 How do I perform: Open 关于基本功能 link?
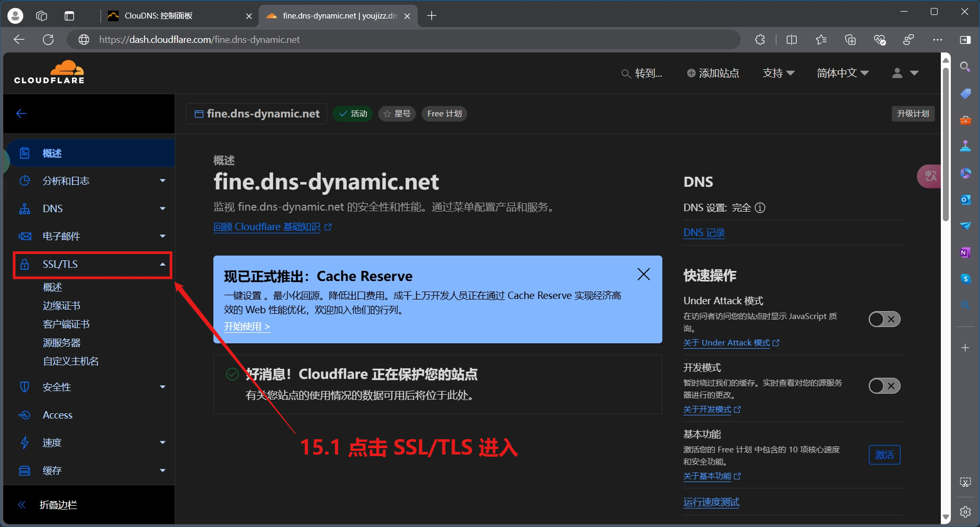click(712, 476)
